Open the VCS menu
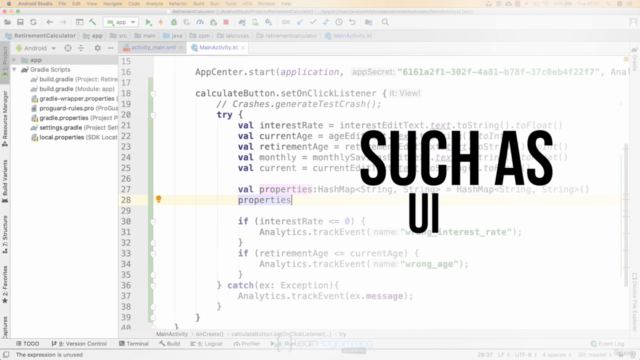Viewport: 640px width, 360px height. 247,4
